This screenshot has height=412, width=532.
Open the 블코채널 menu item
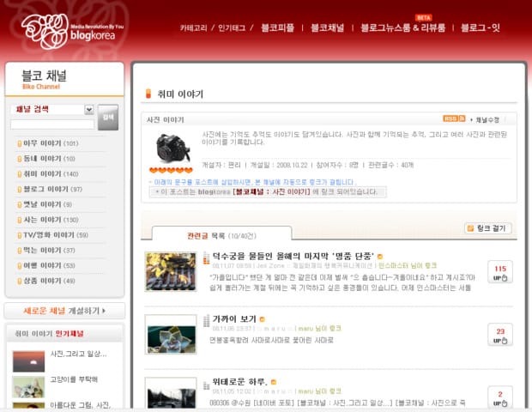pyautogui.click(x=329, y=27)
